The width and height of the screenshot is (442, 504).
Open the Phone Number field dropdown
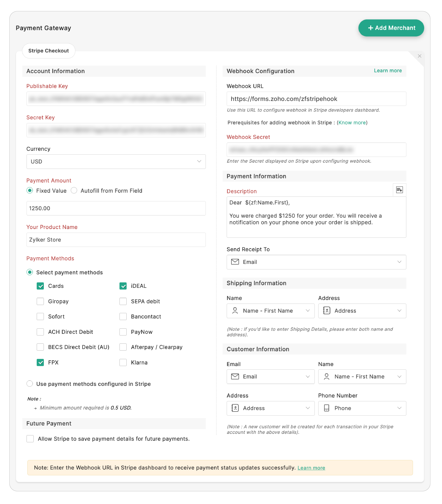(x=399, y=408)
